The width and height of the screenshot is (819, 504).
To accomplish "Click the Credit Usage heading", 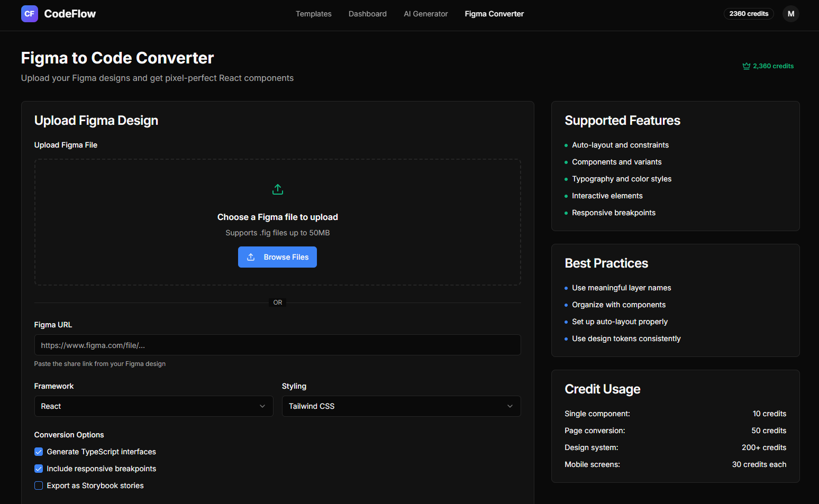I will [x=603, y=389].
